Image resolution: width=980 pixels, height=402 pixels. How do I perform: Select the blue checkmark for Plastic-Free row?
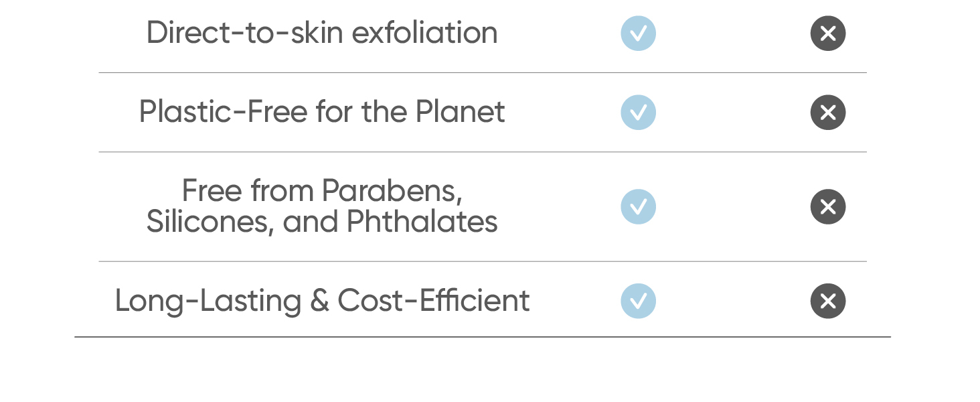click(x=638, y=113)
